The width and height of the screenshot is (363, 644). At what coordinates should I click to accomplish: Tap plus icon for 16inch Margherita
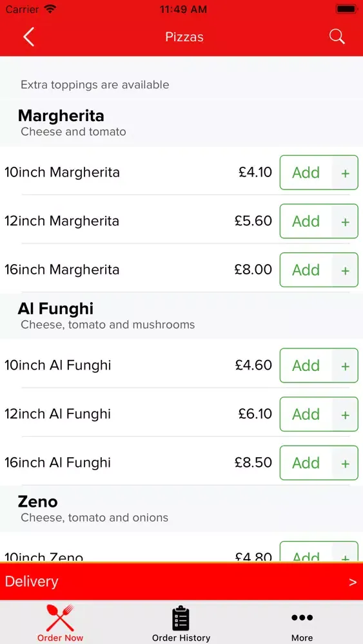point(346,270)
